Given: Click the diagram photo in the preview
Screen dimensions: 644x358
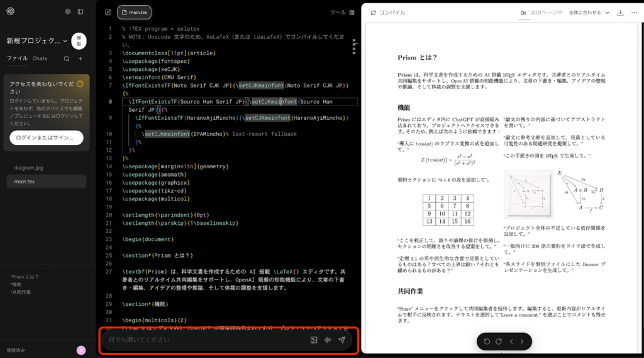Looking at the screenshot, I should [528, 194].
